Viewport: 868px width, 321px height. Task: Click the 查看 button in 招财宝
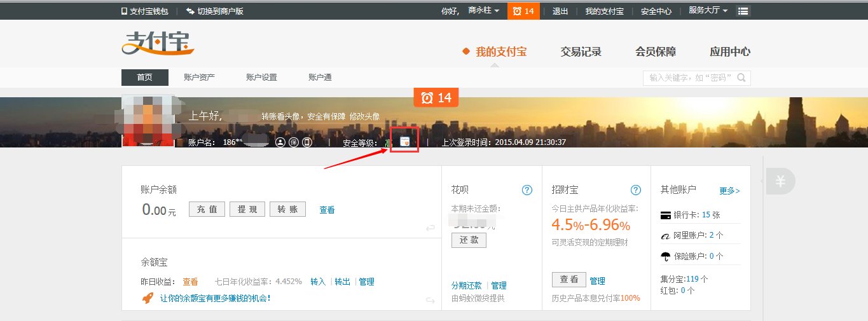pos(569,279)
